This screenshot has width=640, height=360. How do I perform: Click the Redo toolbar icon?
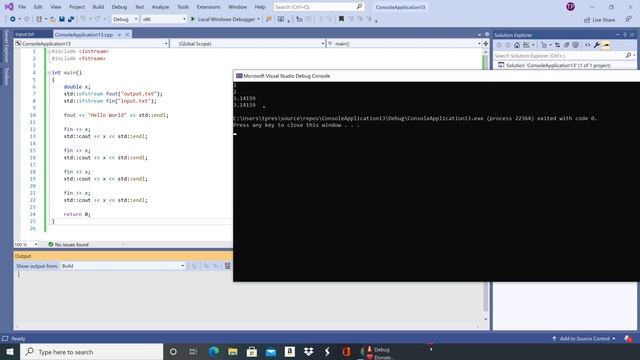[x=98, y=19]
